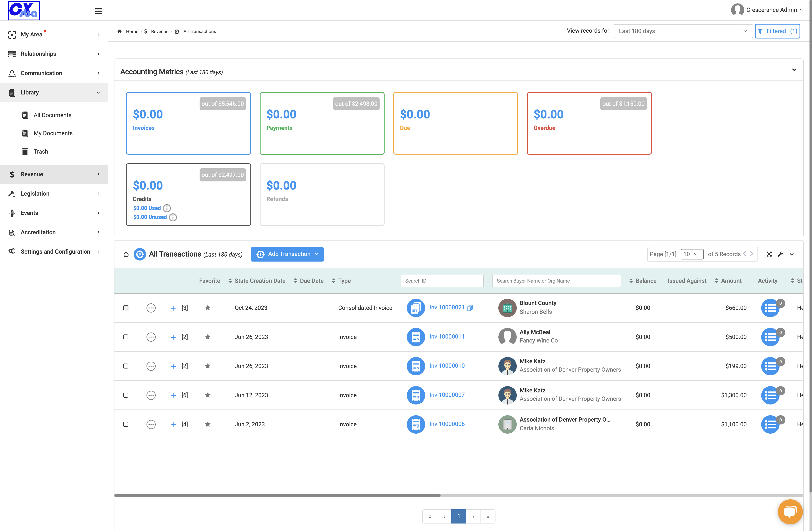Open the chat support bubble
This screenshot has width=812, height=531.
point(790,512)
